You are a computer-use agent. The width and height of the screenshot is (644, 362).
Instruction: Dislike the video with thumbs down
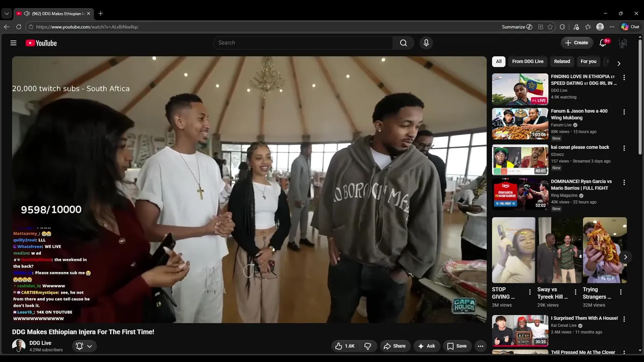coord(368,346)
